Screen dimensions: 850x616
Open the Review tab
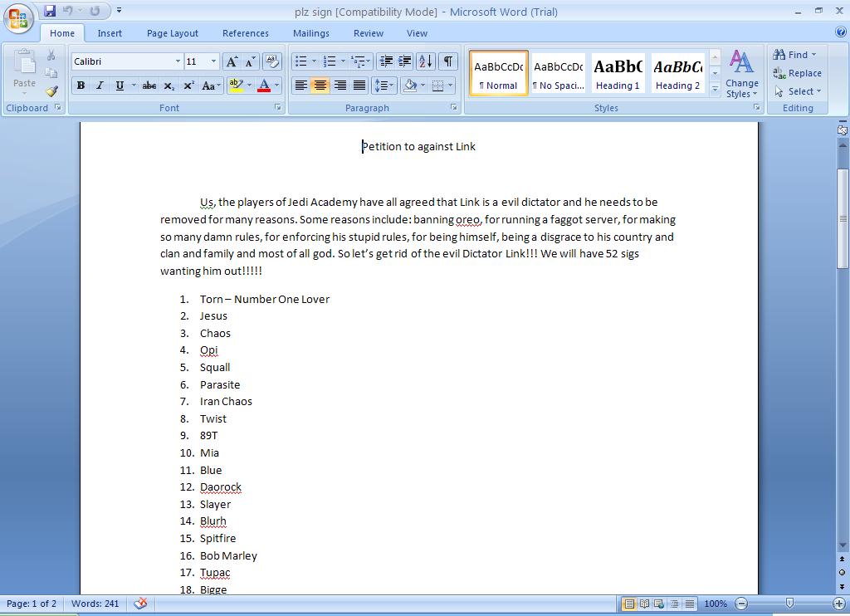(x=369, y=33)
